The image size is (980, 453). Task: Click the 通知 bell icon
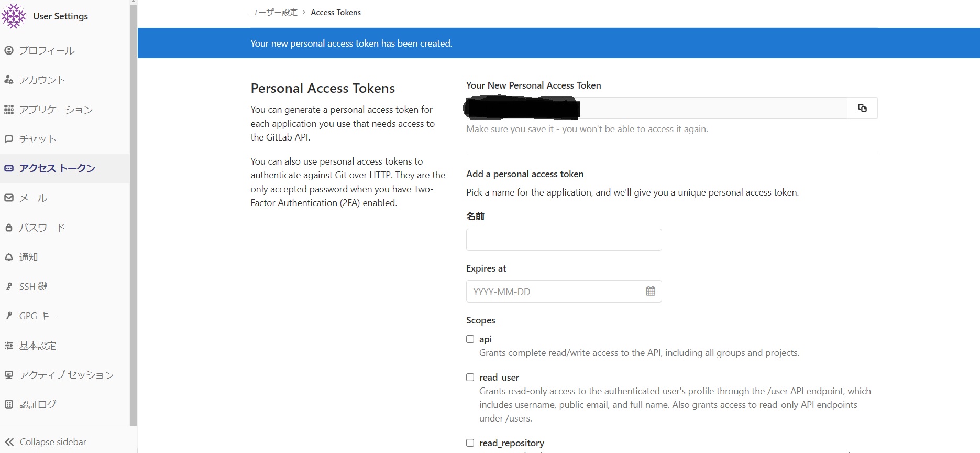(9, 257)
